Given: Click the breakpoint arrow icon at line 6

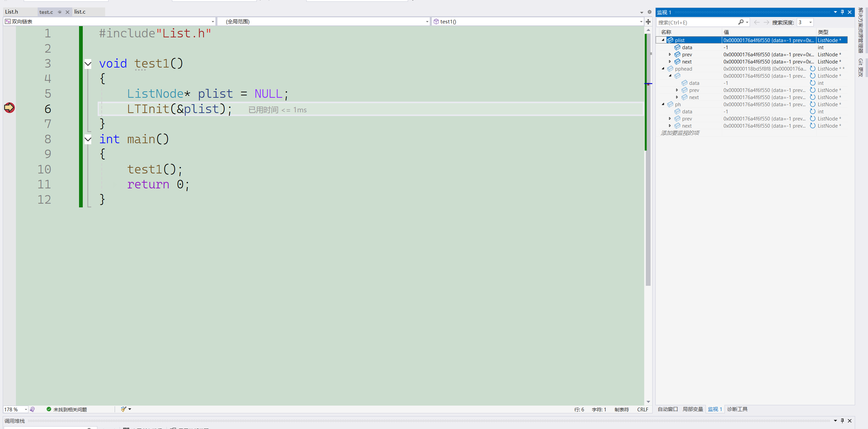Looking at the screenshot, I should point(9,108).
